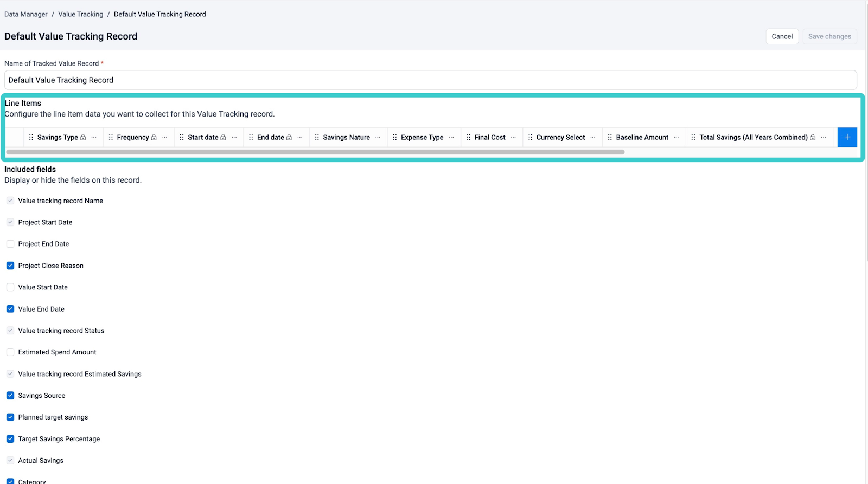Screen dimensions: 868x484
Task: Navigate to Value Tracking breadcrumb link
Action: [x=80, y=14]
